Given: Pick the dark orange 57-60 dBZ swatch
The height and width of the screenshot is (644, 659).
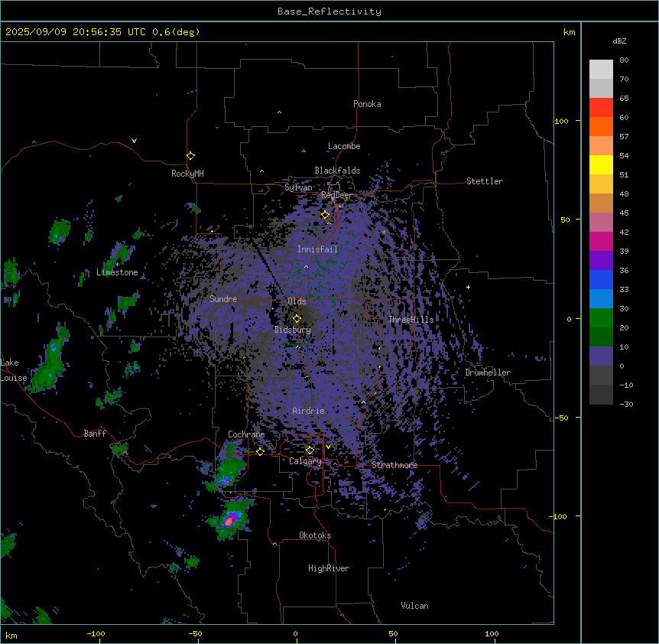Looking at the screenshot, I should point(601,126).
